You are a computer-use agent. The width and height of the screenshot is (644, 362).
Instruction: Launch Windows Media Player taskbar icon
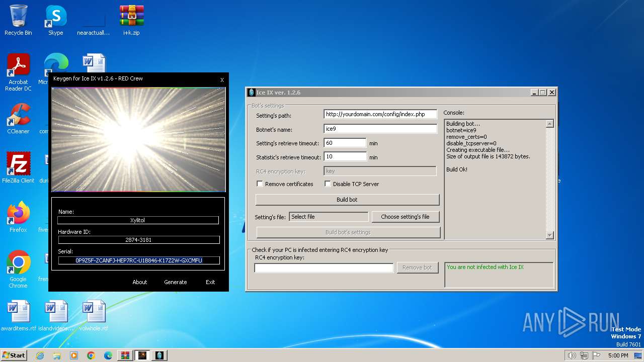click(x=74, y=355)
